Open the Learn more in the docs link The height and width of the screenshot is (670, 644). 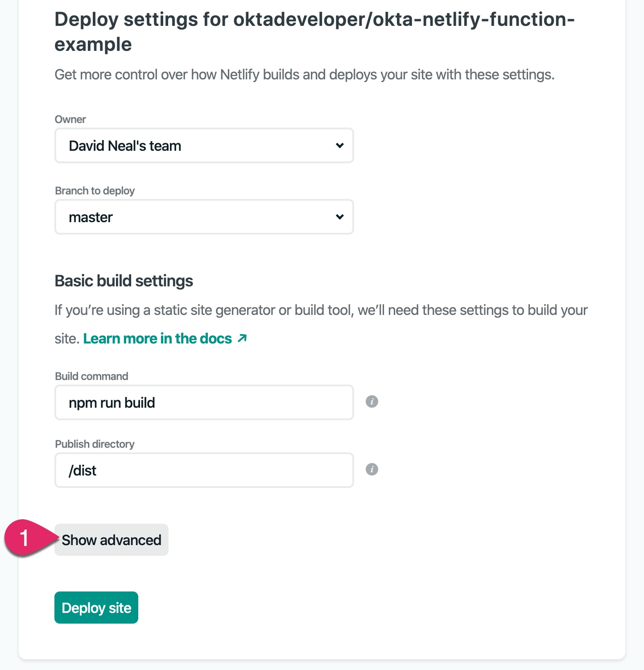coord(157,339)
